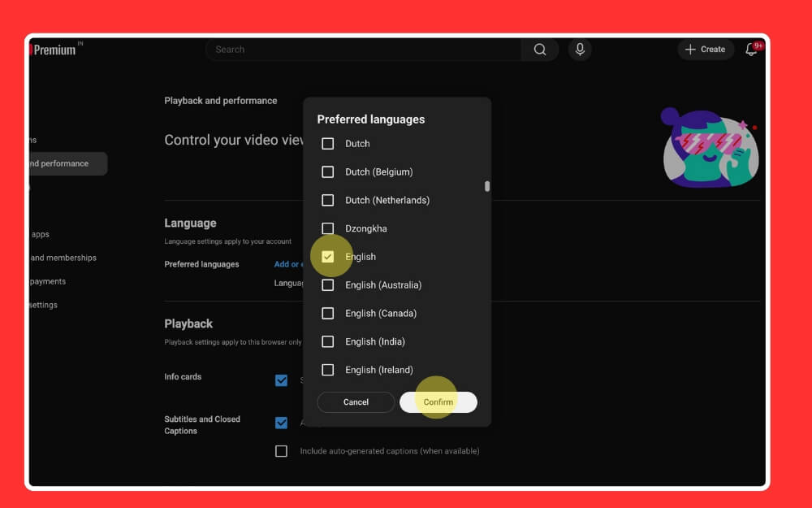
Task: Check the Dutch language checkbox
Action: [x=328, y=143]
